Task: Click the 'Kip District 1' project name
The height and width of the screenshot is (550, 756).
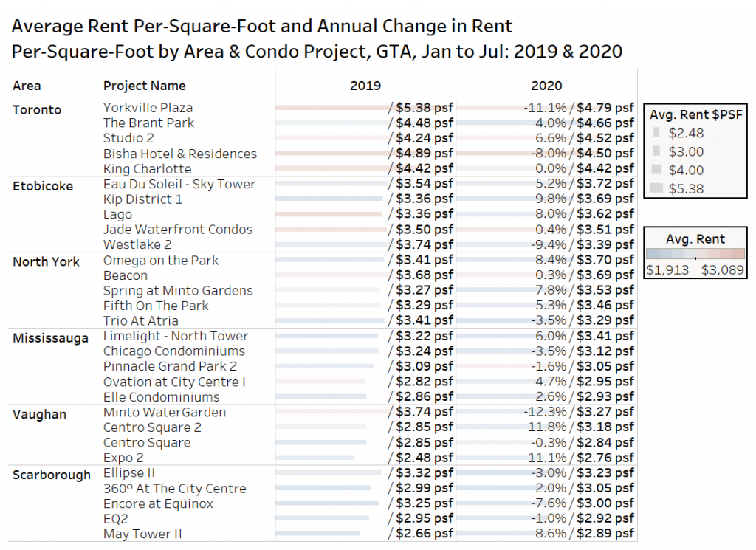Action: (142, 199)
